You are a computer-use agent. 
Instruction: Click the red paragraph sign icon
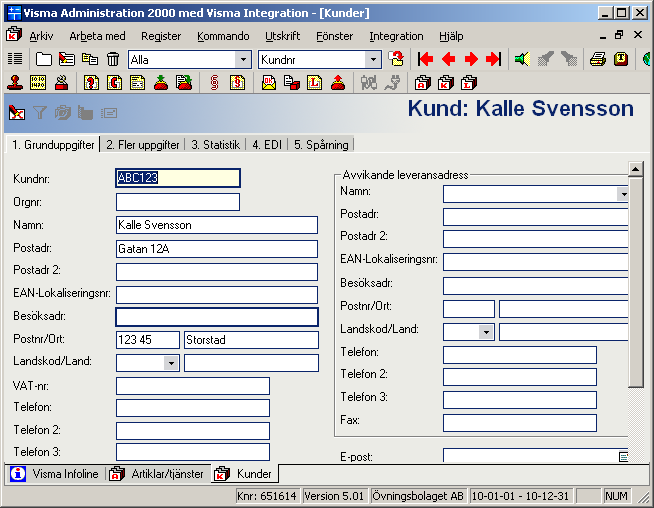[x=214, y=83]
